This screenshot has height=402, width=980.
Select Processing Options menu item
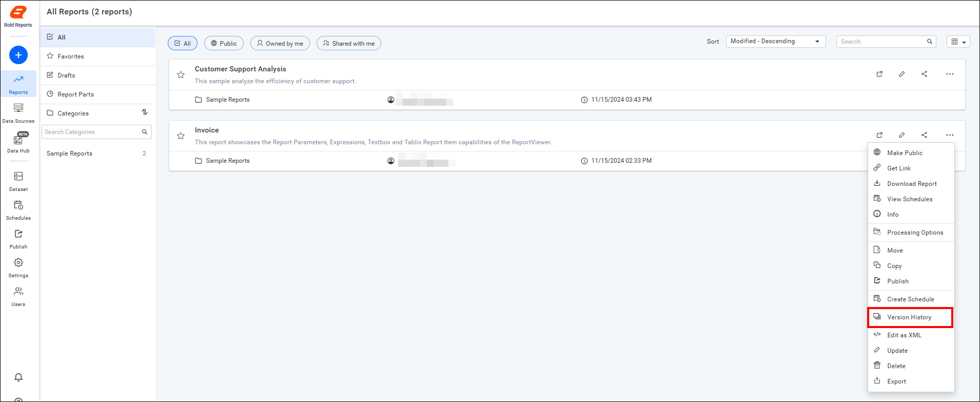[911, 233]
